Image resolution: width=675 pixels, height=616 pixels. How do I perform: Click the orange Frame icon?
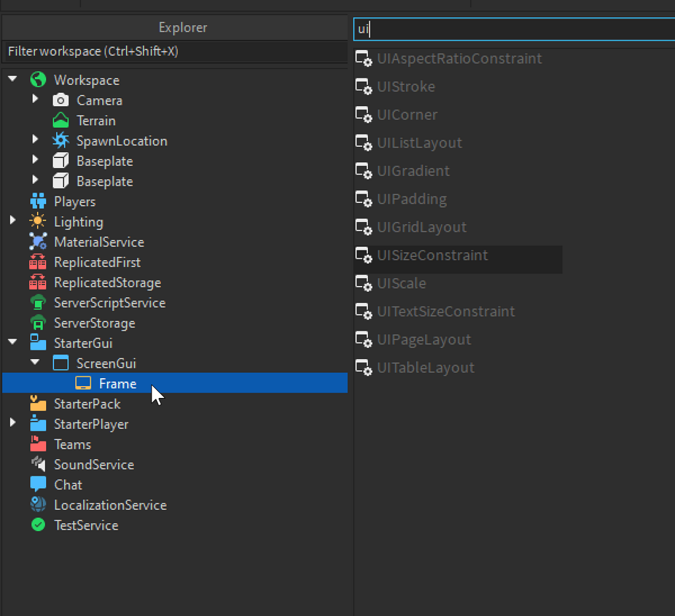(x=83, y=383)
